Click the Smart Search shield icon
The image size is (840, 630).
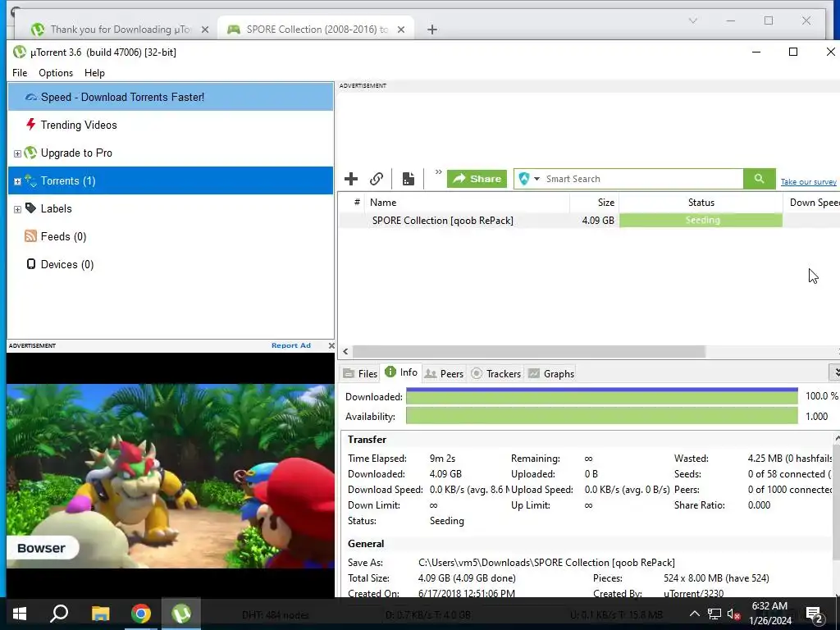coord(524,179)
